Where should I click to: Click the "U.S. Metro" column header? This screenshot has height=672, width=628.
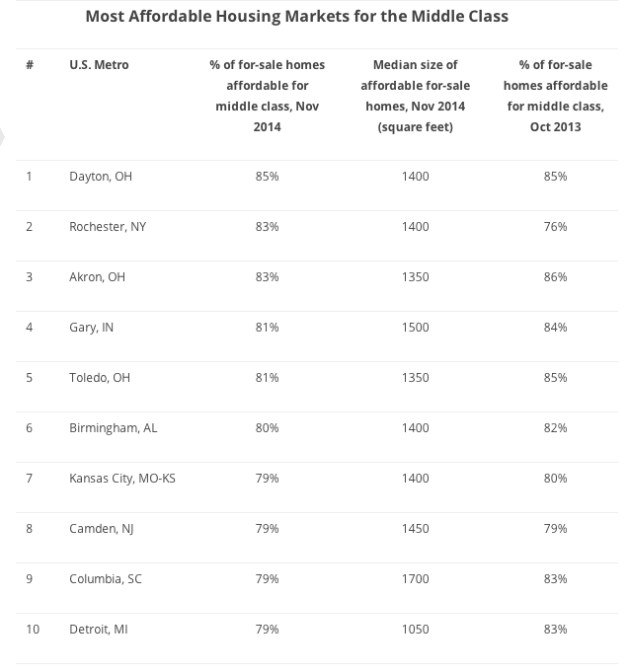(x=99, y=65)
